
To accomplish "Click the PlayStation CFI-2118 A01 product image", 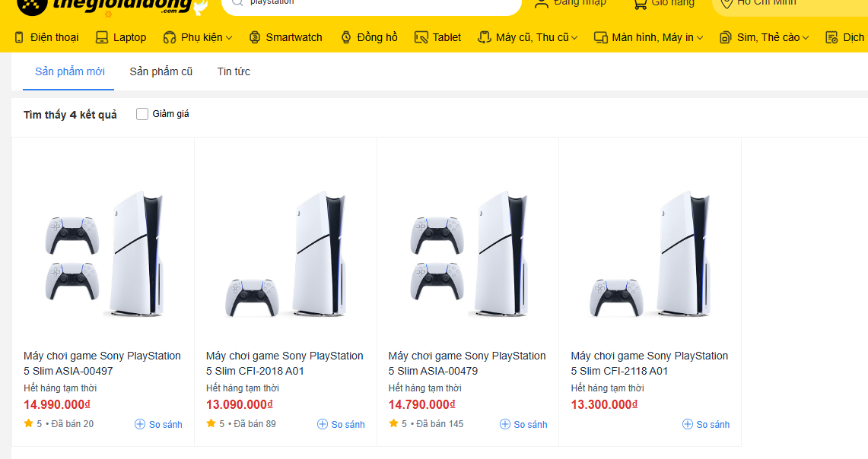I will coord(650,254).
